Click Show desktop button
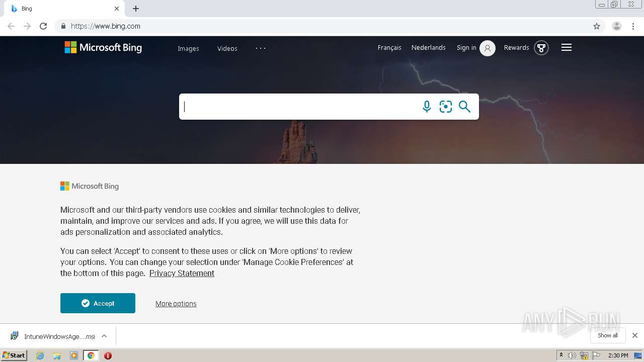Screen dimensions: 644x362 pos(638,355)
